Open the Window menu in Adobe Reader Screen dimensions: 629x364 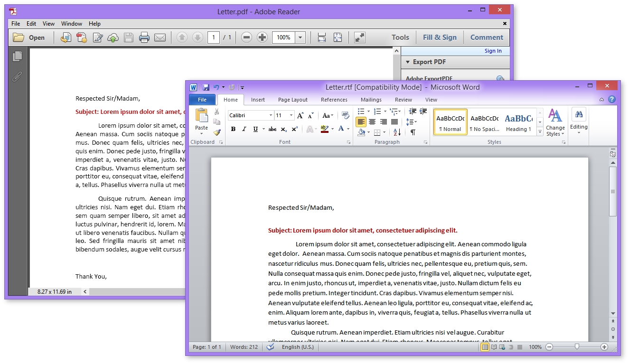[72, 23]
